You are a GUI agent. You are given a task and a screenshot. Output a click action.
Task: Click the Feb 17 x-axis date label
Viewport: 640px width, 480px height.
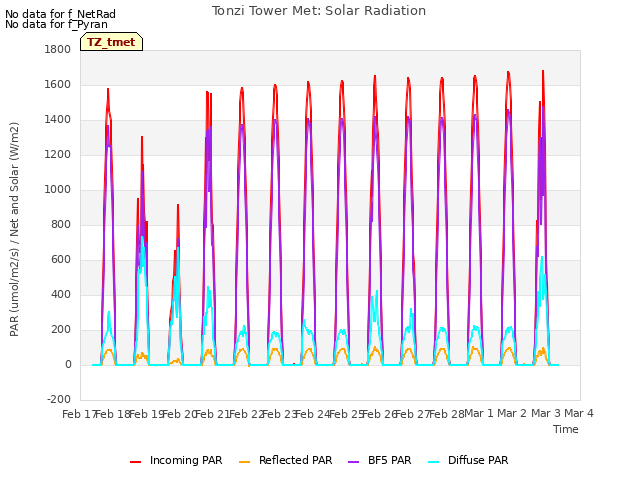point(79,414)
